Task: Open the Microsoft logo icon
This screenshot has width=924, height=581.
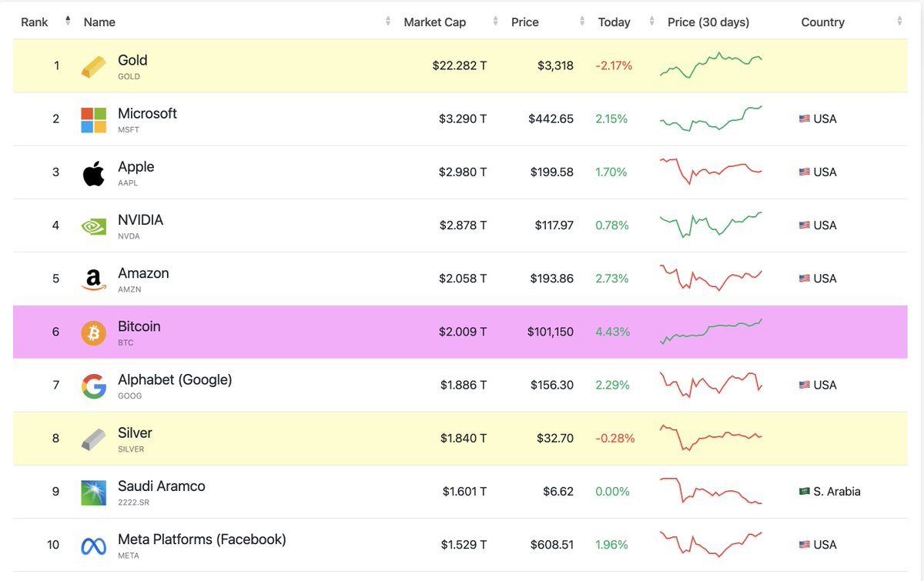Action: (93, 119)
